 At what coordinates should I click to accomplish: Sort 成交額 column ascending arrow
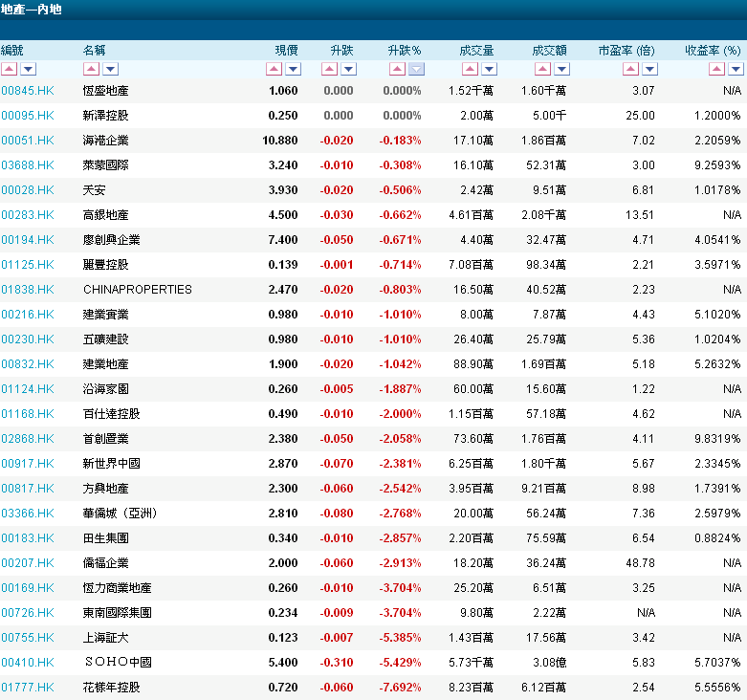(542, 69)
